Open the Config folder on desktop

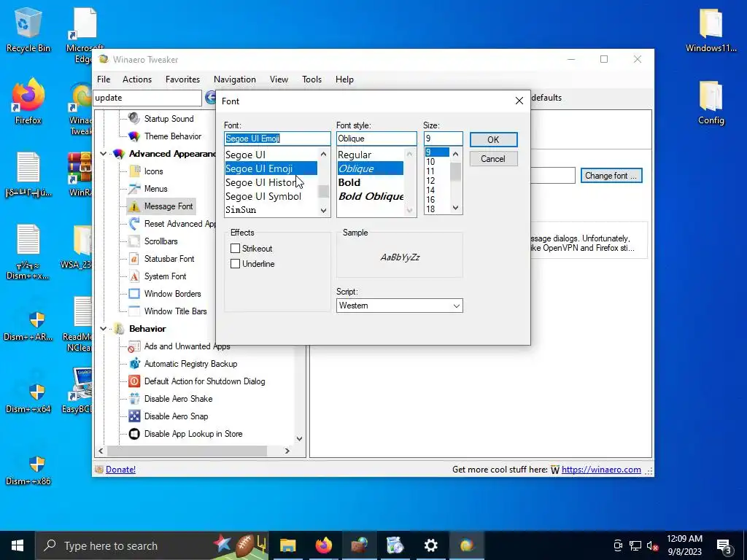click(x=711, y=102)
